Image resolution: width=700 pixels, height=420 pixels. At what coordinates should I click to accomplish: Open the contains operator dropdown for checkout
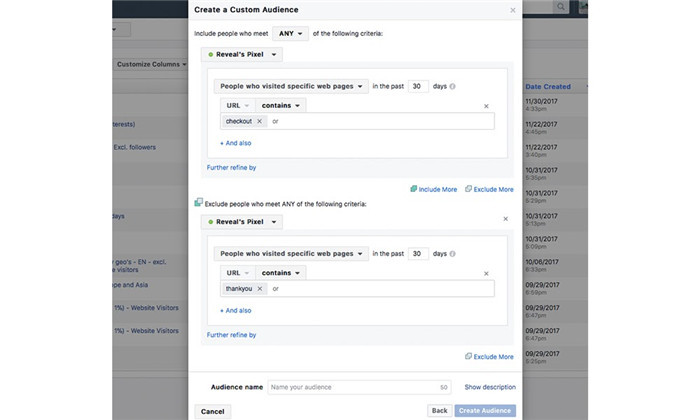[x=282, y=104]
